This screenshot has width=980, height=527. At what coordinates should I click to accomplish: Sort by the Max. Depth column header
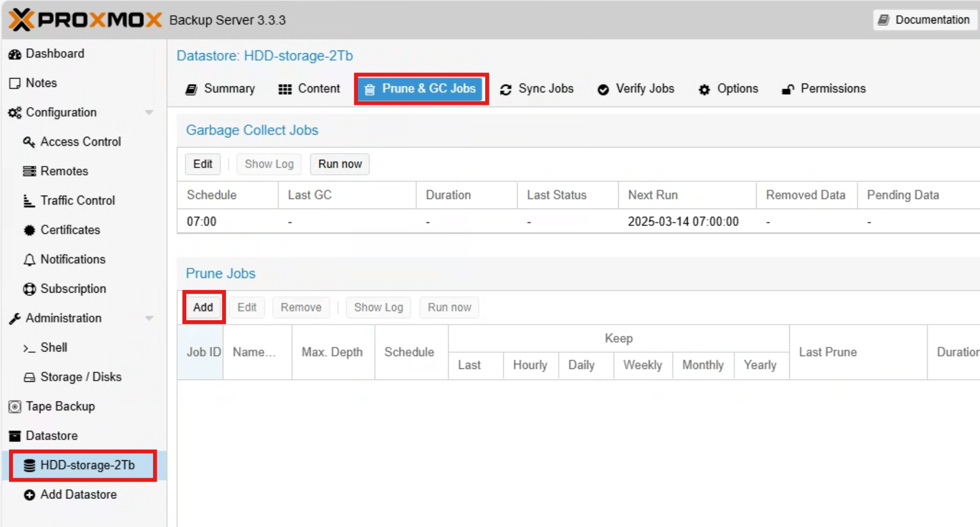click(x=333, y=352)
